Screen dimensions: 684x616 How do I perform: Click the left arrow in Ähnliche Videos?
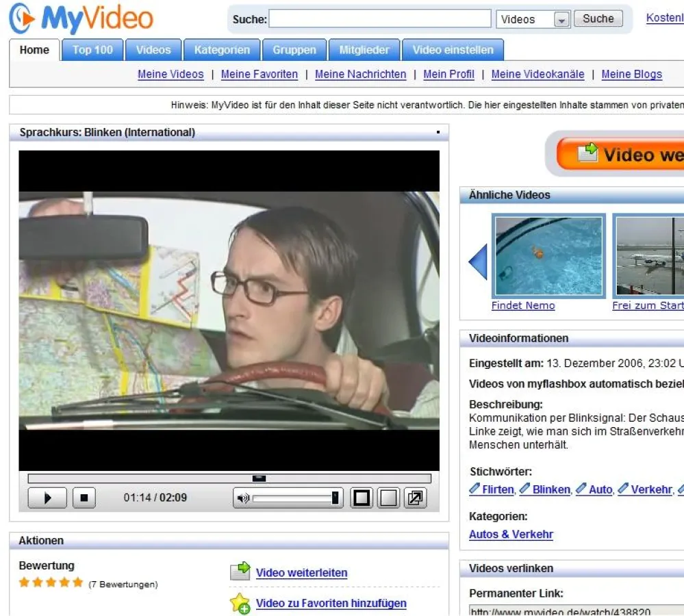tap(478, 261)
